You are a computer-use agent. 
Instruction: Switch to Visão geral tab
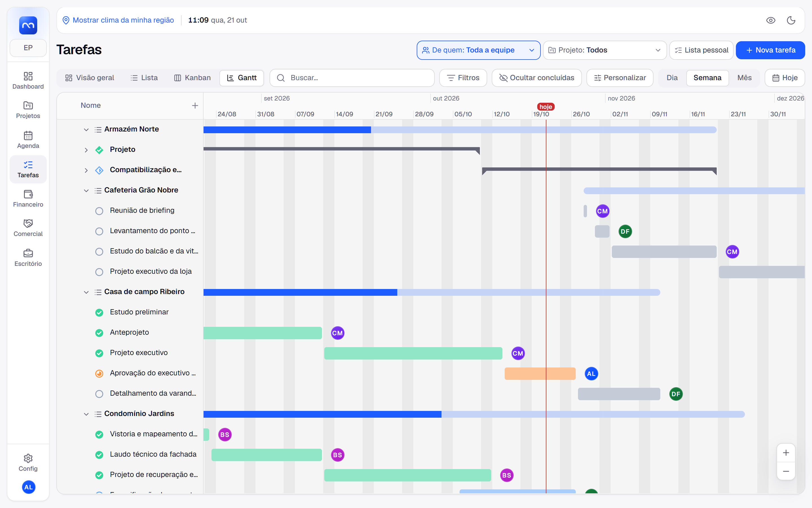click(x=90, y=78)
